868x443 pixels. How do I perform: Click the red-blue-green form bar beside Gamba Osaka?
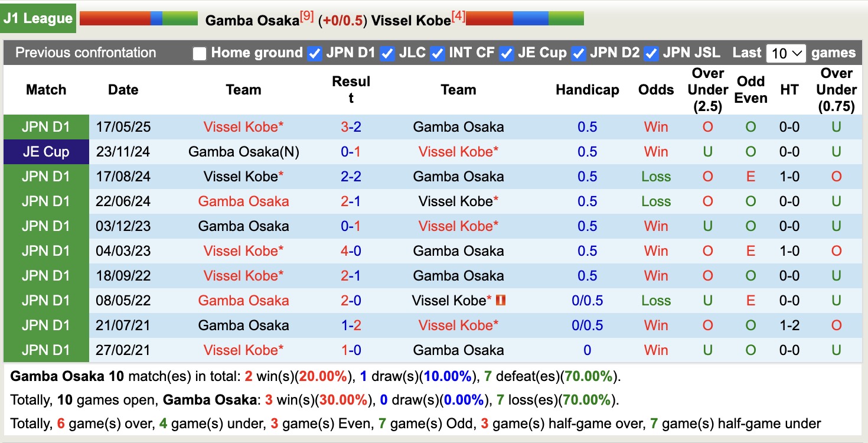click(x=138, y=18)
